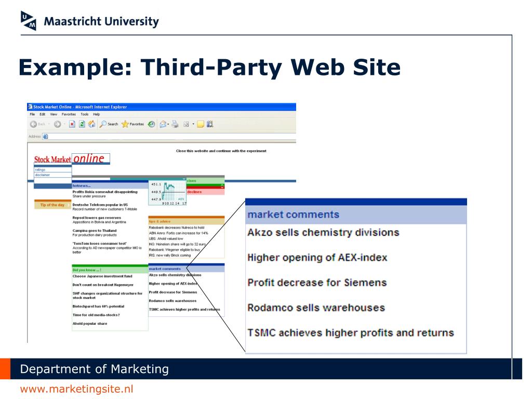Screen dimensions: 532x399
Task: Click the tips & advice section header
Action: click(187, 221)
